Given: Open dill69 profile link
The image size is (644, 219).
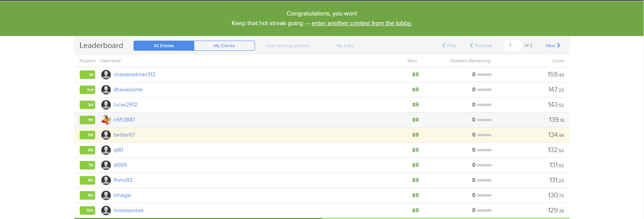Looking at the screenshot, I should tap(120, 165).
